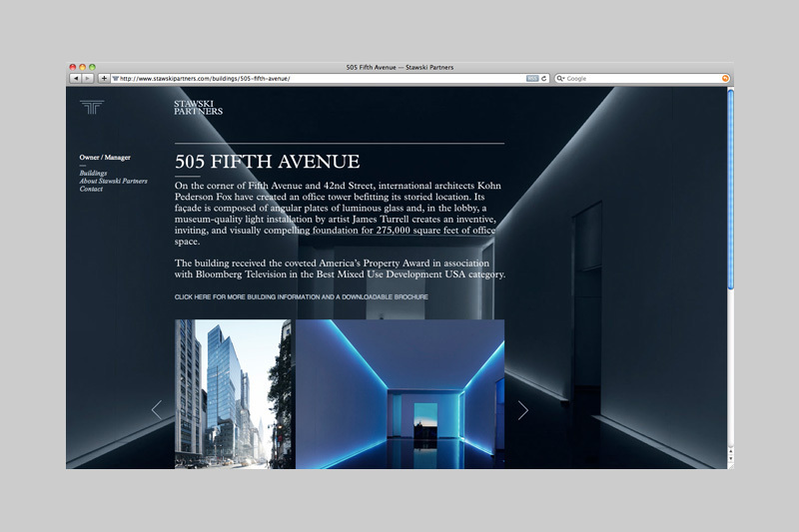The image size is (799, 532).
Task: Click the 505 Fifth Avenue heading
Action: [x=267, y=162]
